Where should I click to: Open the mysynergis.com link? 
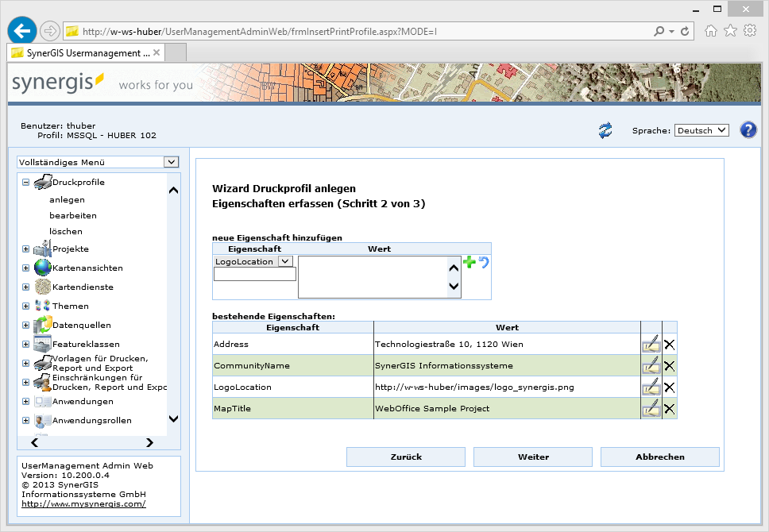pyautogui.click(x=83, y=504)
